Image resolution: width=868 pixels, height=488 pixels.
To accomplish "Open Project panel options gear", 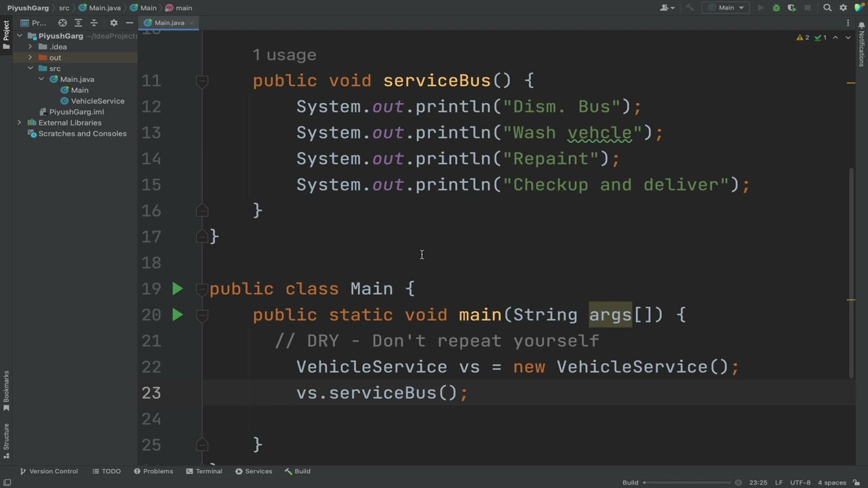I will point(113,23).
